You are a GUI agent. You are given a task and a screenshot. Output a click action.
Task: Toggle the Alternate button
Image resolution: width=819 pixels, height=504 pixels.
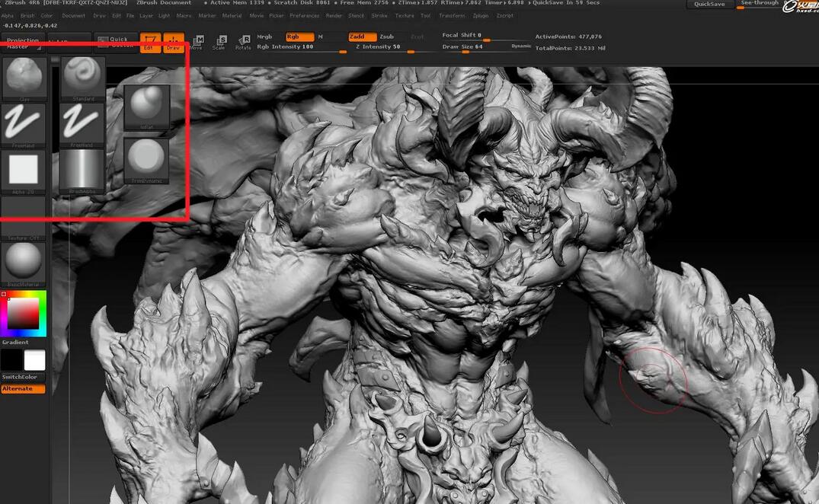[22, 389]
